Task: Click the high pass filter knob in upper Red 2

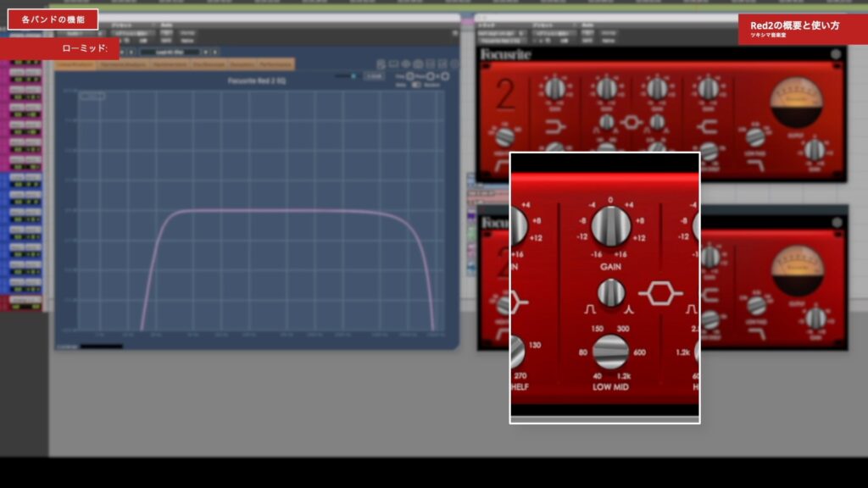Action: [504, 136]
